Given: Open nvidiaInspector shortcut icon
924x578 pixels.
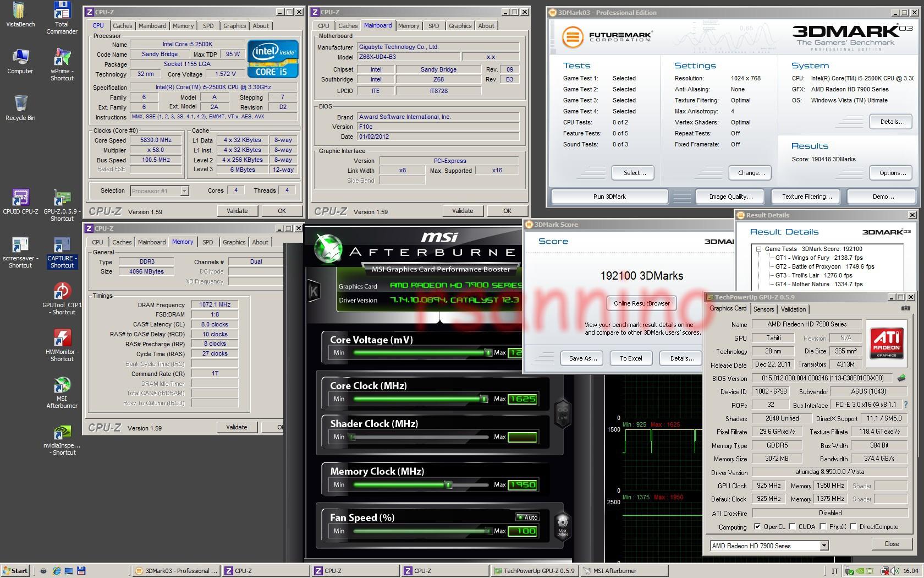Looking at the screenshot, I should point(63,439).
